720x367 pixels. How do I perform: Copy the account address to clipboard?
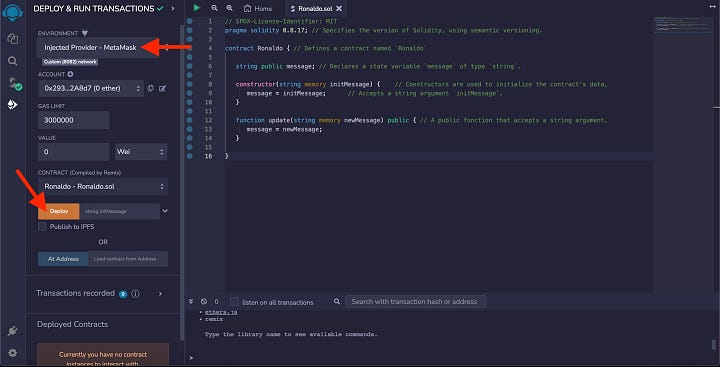tap(150, 88)
